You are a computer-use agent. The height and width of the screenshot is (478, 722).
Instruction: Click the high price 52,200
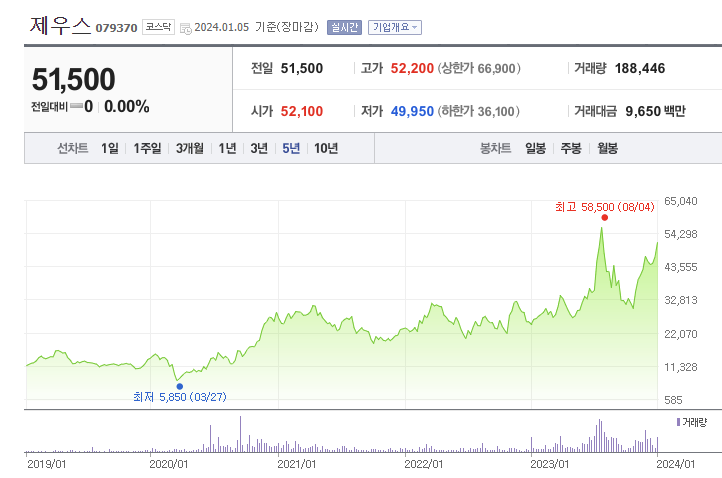click(x=412, y=69)
